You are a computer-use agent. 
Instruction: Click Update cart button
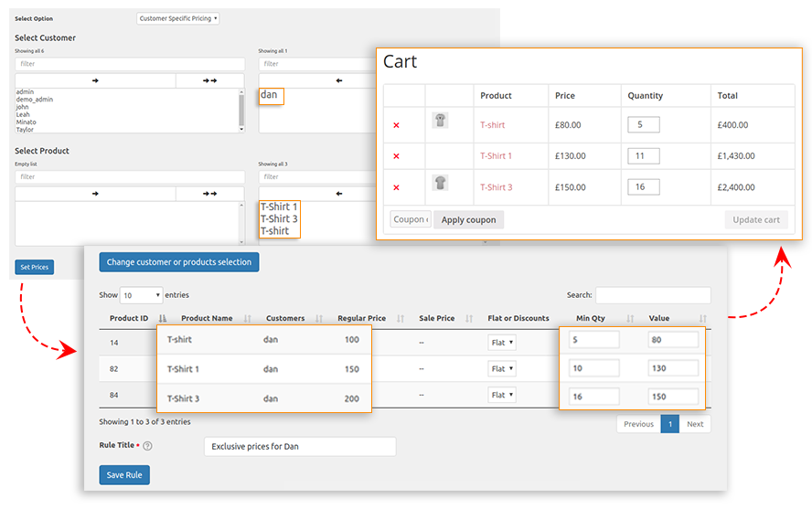click(x=756, y=220)
